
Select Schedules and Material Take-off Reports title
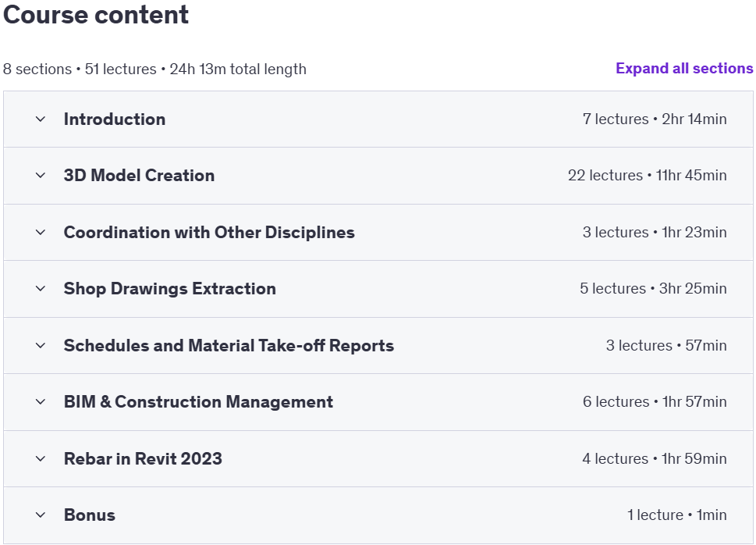[x=229, y=346]
